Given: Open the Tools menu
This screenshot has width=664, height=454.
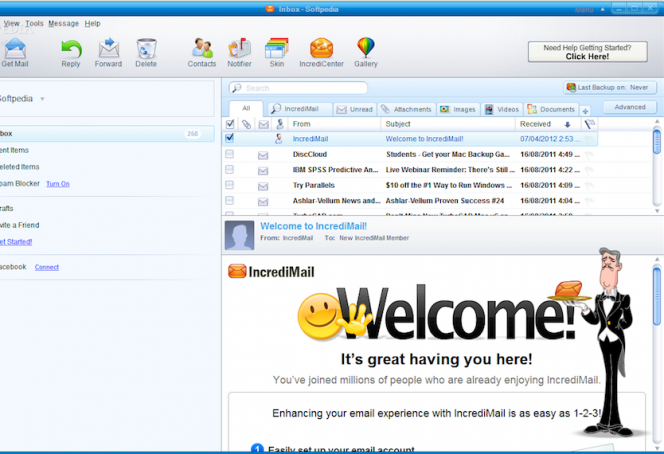Looking at the screenshot, I should pyautogui.click(x=34, y=23).
